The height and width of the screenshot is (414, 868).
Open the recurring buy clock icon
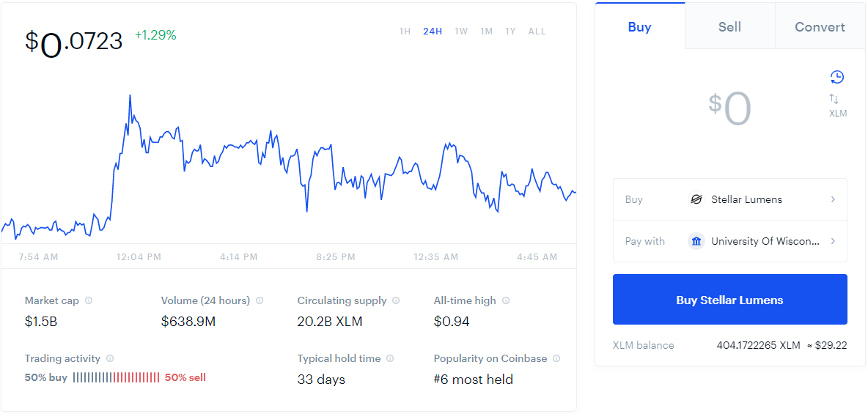pyautogui.click(x=837, y=77)
